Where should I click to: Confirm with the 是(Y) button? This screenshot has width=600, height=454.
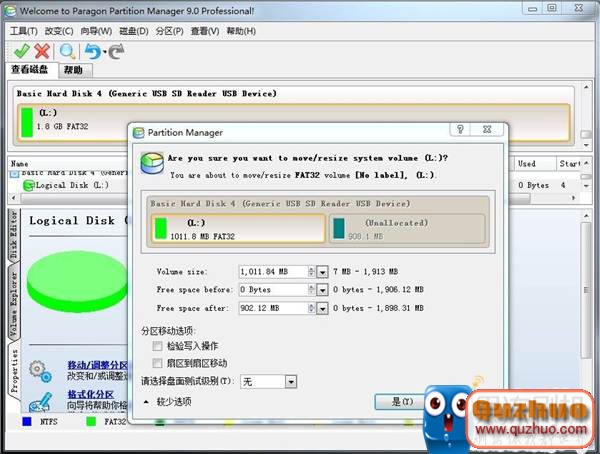[x=402, y=401]
